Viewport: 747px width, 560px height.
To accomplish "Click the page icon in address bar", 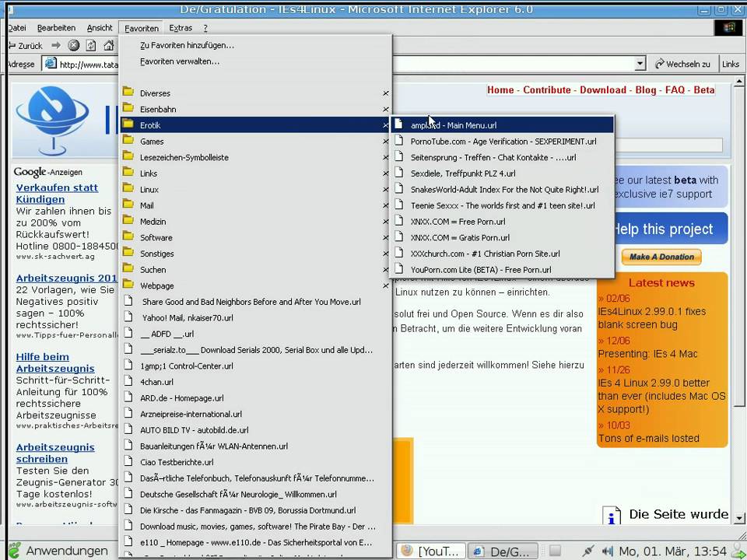I will pos(51,63).
